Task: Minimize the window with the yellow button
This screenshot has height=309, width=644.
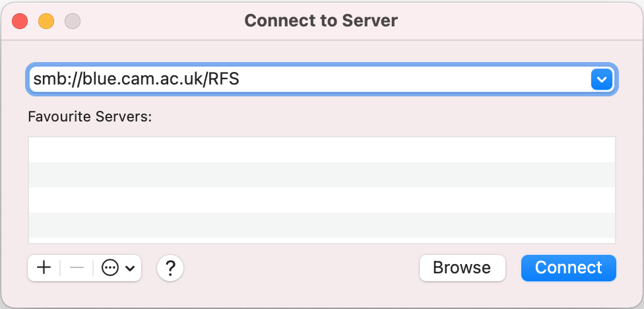Action: (x=46, y=20)
